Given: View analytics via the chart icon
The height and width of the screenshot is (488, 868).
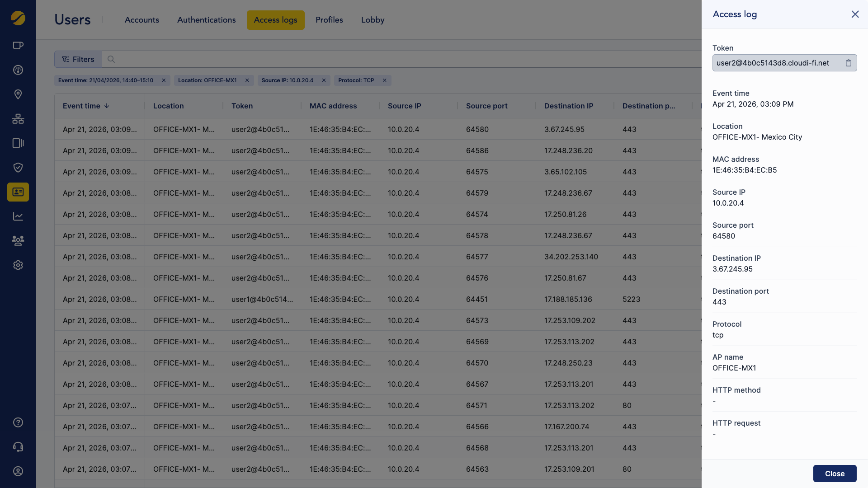Looking at the screenshot, I should [x=18, y=216].
